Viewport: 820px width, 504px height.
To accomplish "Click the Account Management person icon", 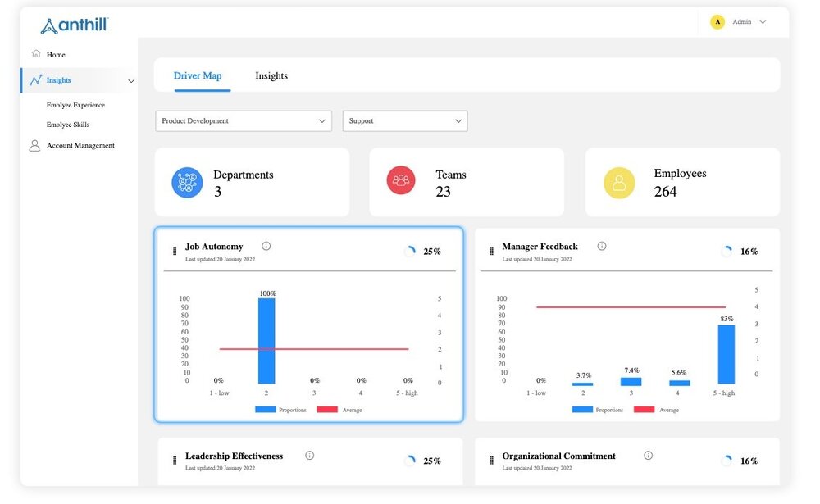I will tap(34, 146).
